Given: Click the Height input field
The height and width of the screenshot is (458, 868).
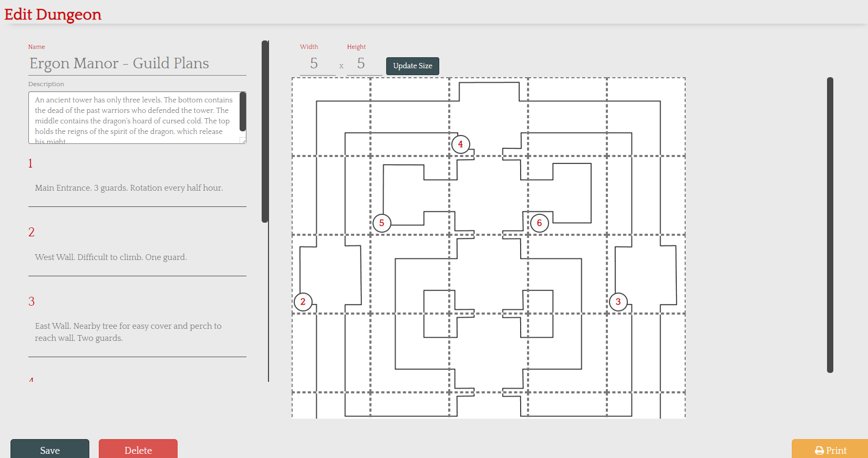Looking at the screenshot, I should pyautogui.click(x=364, y=64).
